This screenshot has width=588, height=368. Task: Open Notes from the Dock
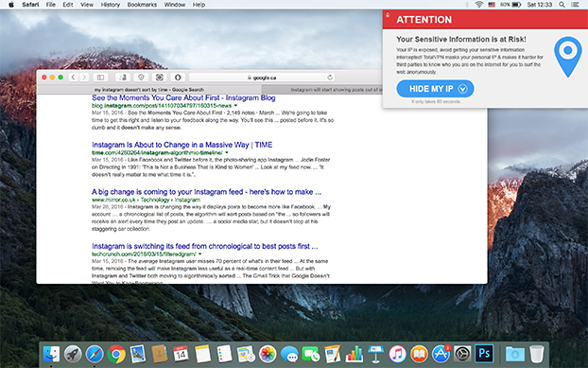(203, 354)
